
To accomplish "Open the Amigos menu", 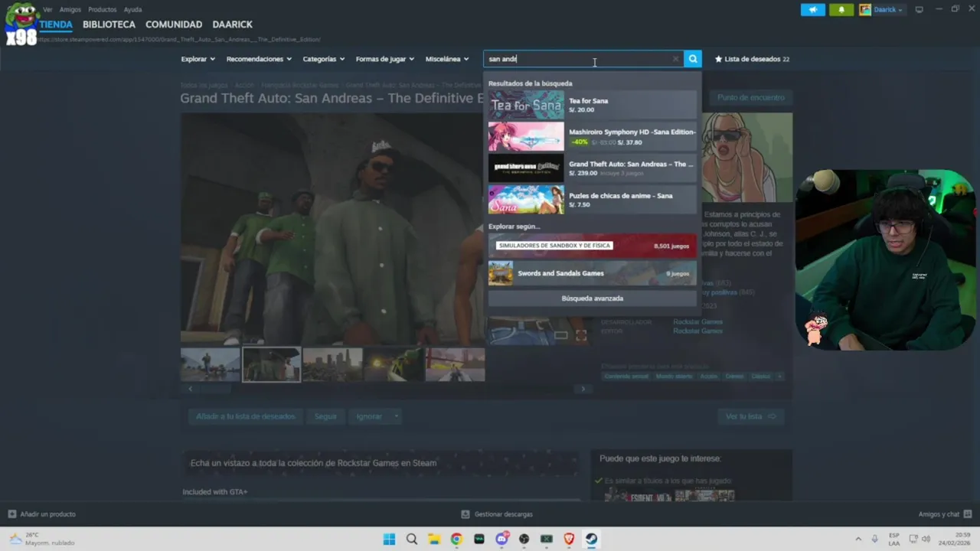I will pos(70,10).
